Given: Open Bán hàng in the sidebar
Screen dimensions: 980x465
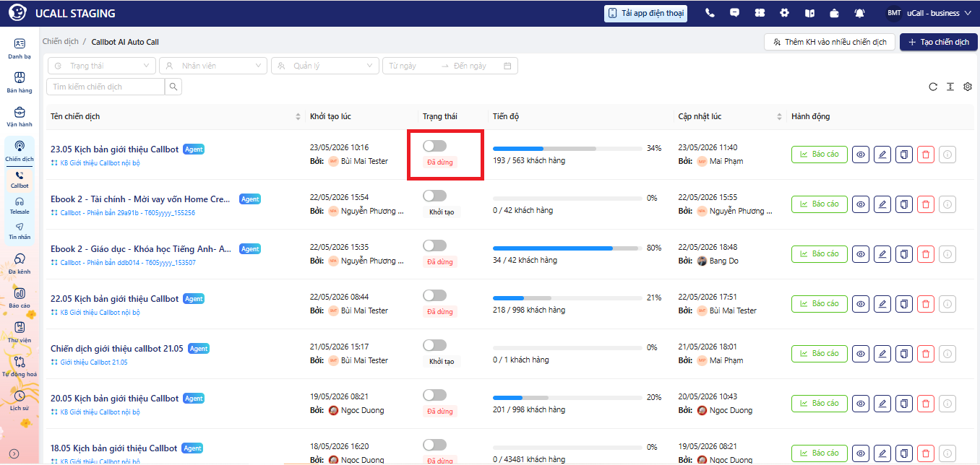Looking at the screenshot, I should coord(20,82).
